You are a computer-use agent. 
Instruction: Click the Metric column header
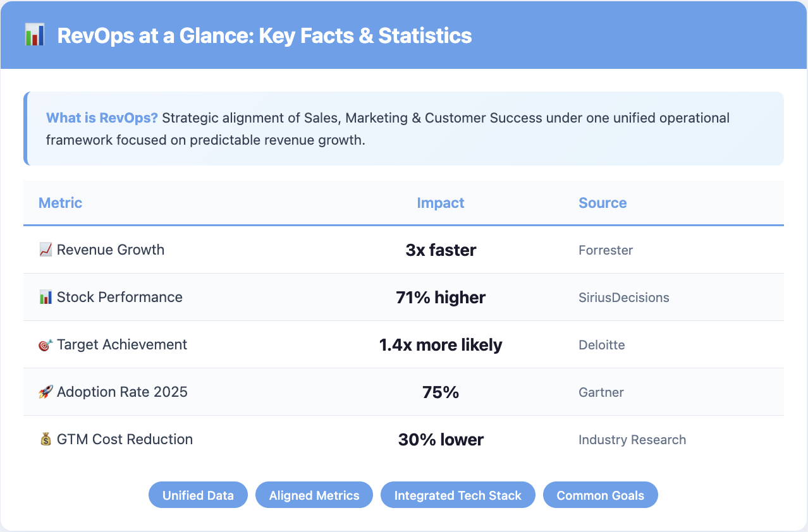coord(60,203)
